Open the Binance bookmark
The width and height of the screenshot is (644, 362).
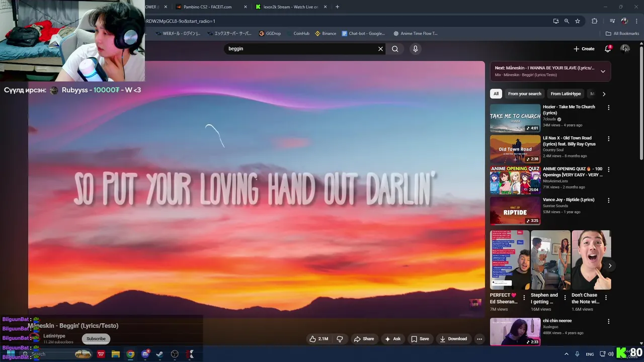point(326,34)
